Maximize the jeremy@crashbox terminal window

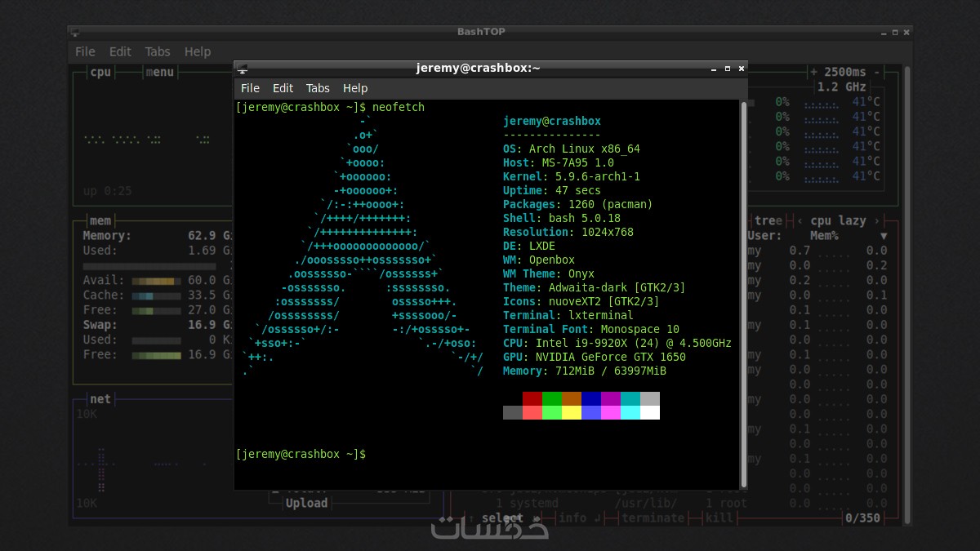point(727,69)
